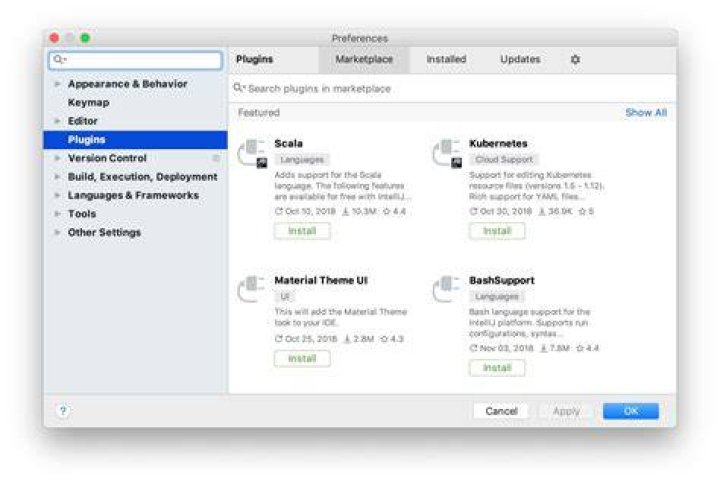Open help with the question mark button
Image resolution: width=720 pixels, height=485 pixels.
[63, 410]
